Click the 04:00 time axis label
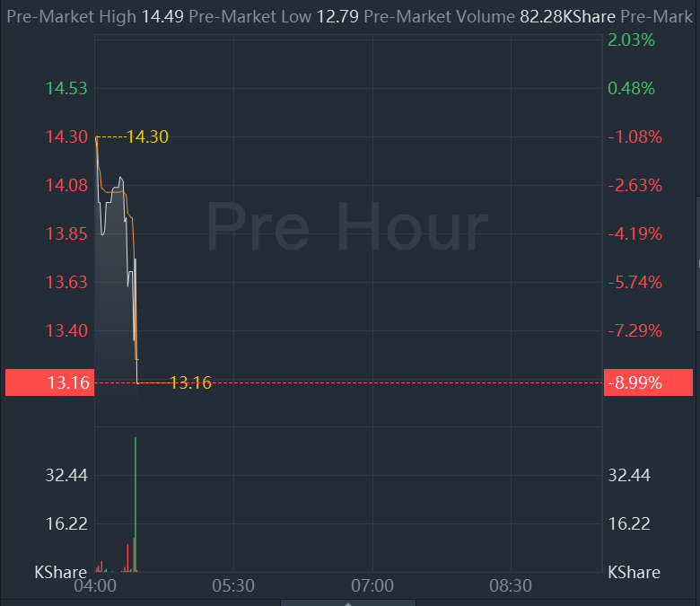Viewport: 700px width, 606px height. (x=95, y=585)
